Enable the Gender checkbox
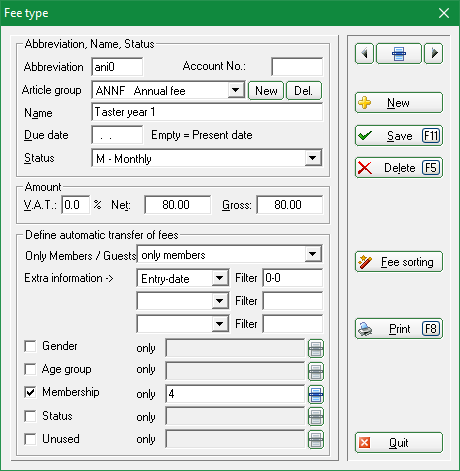 (x=30, y=346)
